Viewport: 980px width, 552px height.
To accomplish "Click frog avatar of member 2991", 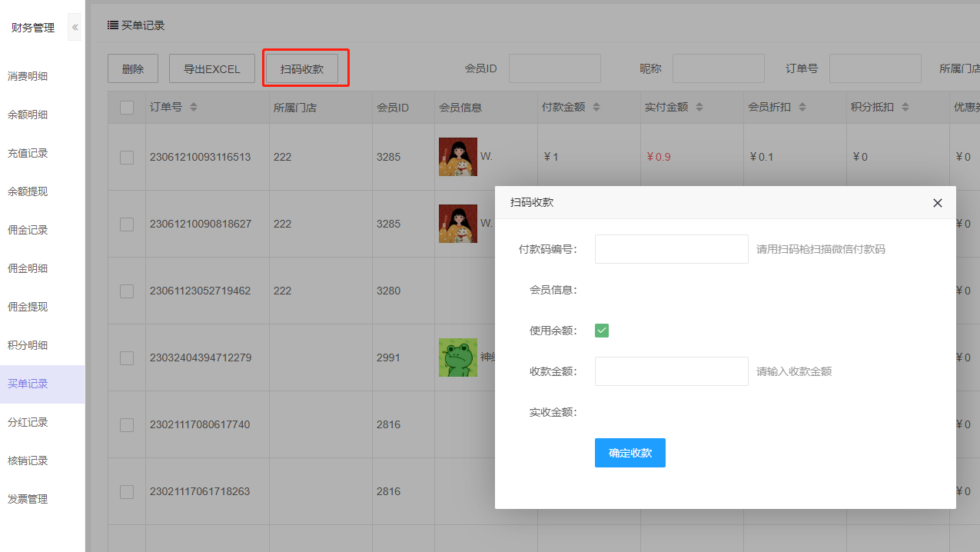I will 457,357.
